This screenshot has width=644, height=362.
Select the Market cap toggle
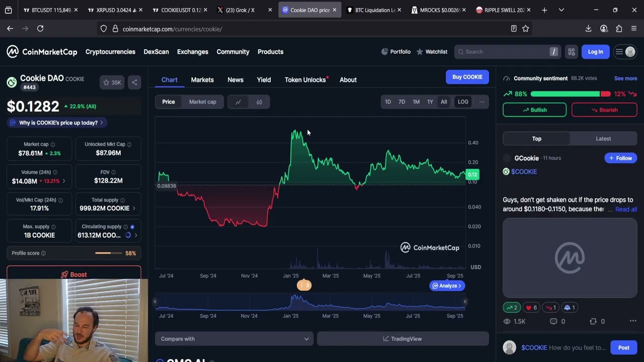coord(203,102)
